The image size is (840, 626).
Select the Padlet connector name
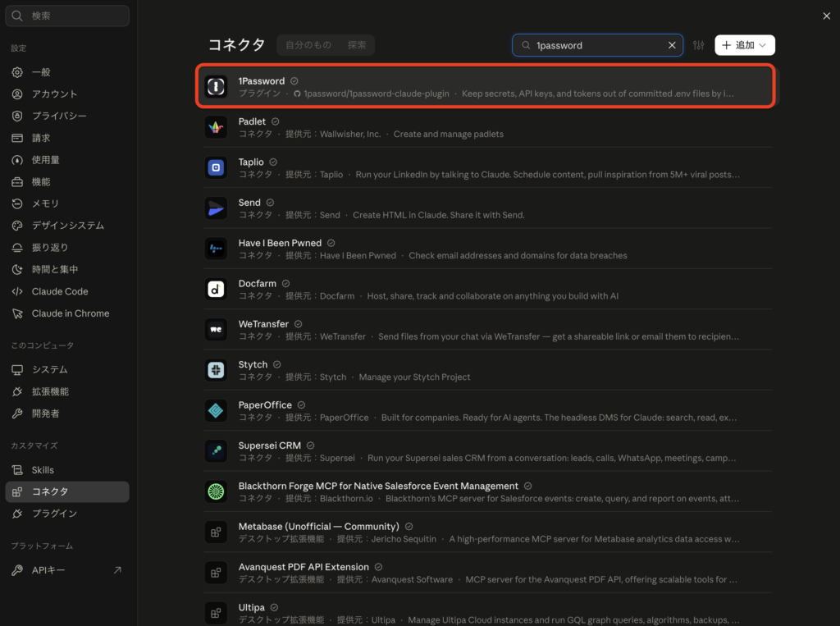[252, 121]
